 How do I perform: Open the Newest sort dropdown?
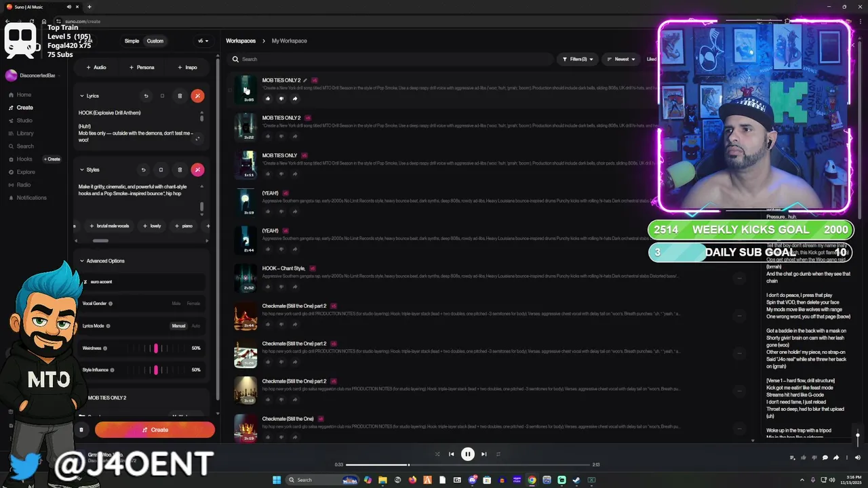coord(621,59)
